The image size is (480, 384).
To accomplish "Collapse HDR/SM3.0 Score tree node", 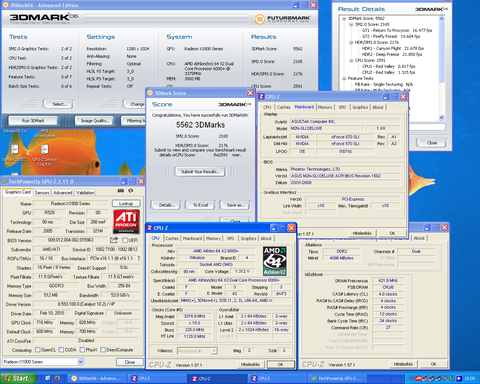I will [351, 42].
